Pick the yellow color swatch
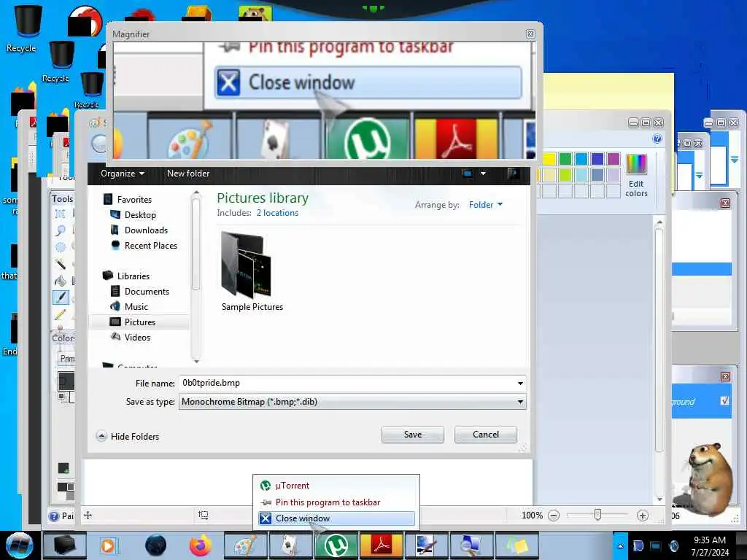This screenshot has width=747, height=560. click(549, 158)
